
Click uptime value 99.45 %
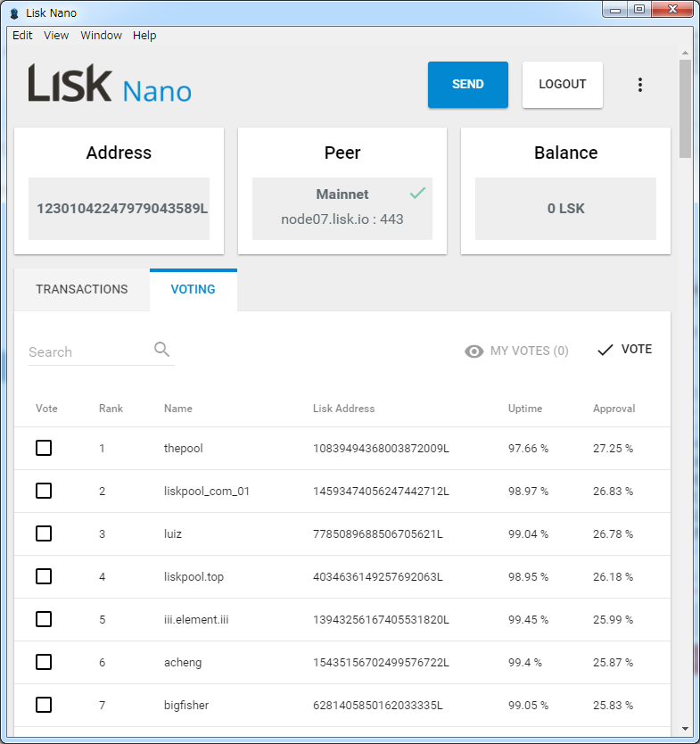(528, 620)
